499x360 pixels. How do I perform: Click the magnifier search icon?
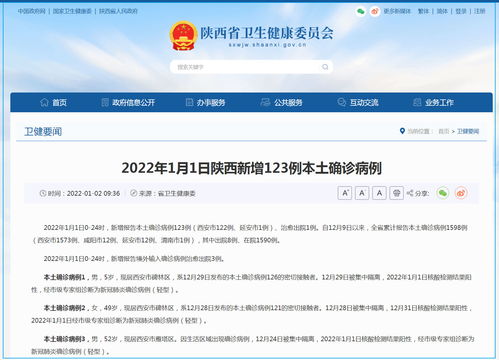325,67
